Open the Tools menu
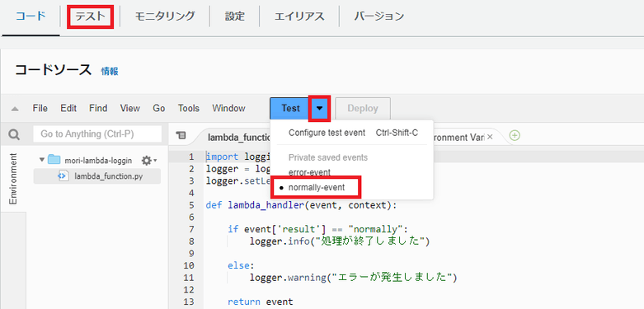The height and width of the screenshot is (309, 644). point(189,108)
